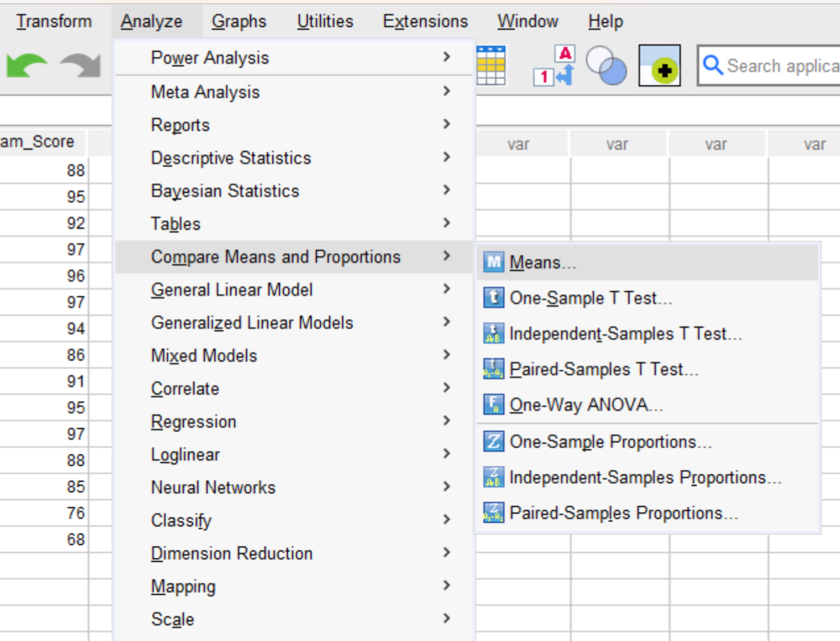Select the Mapping menu entry
This screenshot has width=840, height=641.
tap(182, 586)
